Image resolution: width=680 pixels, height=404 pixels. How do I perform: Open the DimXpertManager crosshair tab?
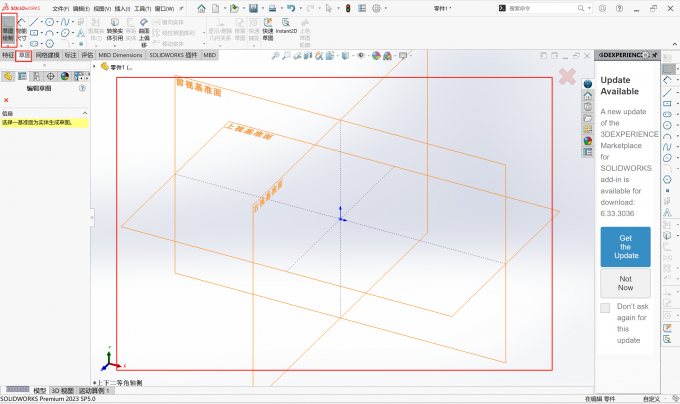point(50,76)
